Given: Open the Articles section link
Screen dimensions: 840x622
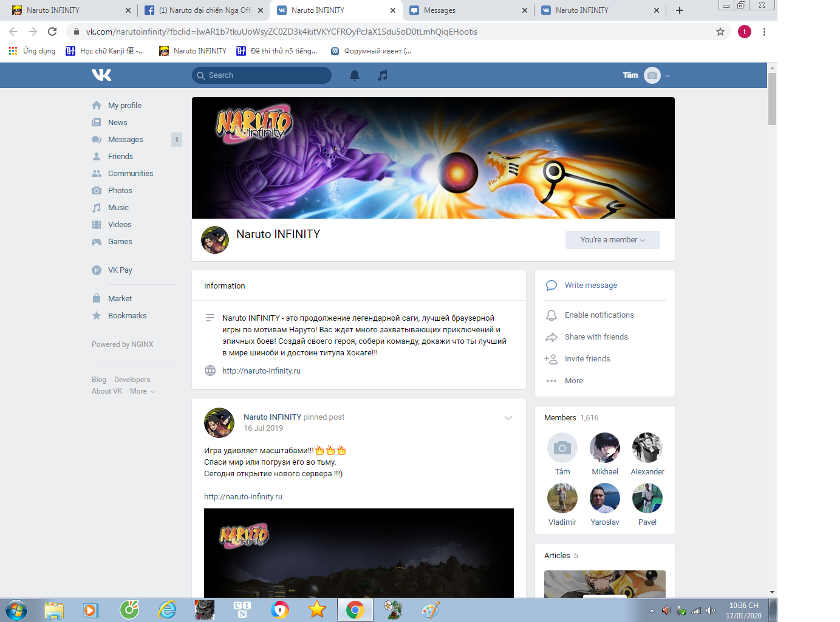Looking at the screenshot, I should [557, 555].
